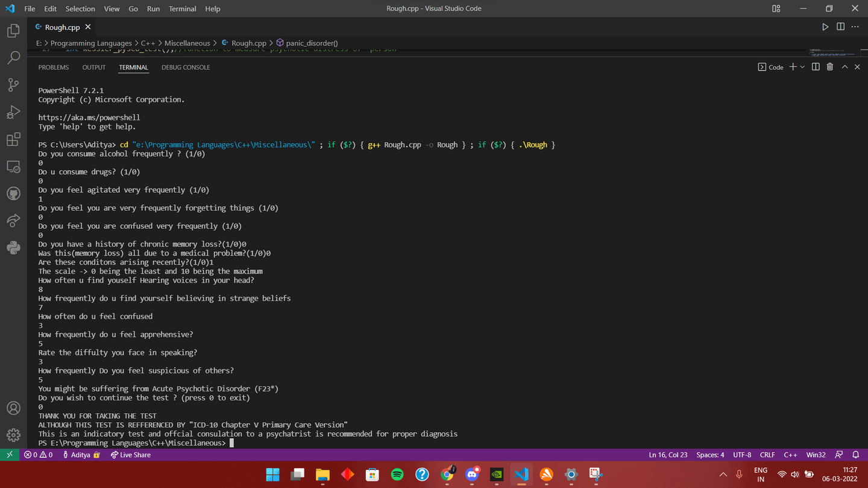Click the Aditya account status item
Image resolution: width=868 pixels, height=488 pixels.
click(81, 455)
